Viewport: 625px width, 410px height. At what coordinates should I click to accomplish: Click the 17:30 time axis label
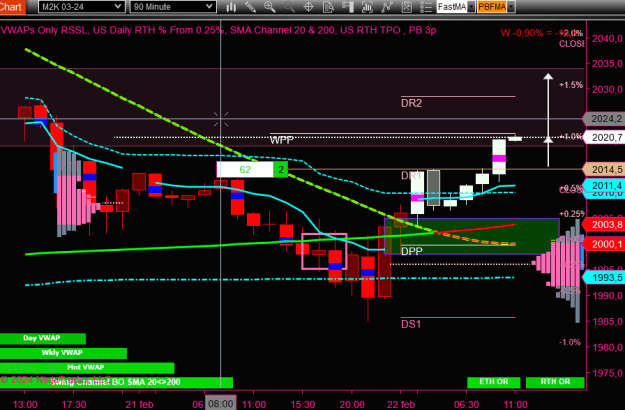coord(74,404)
